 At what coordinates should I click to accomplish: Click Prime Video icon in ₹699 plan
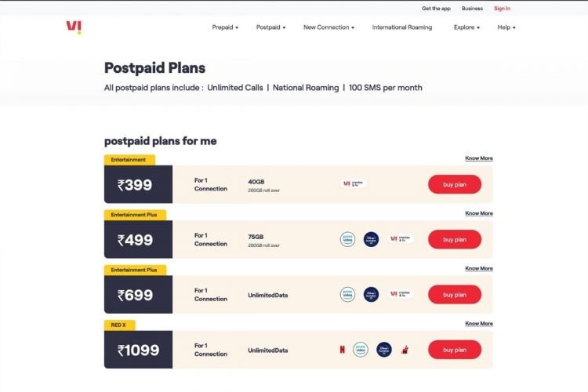point(347,294)
